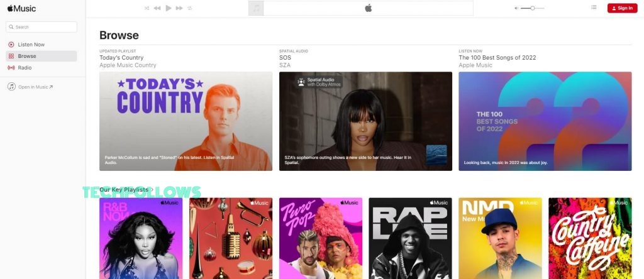Open the Rap Life playlist cover
The height and width of the screenshot is (279, 644).
point(410,238)
